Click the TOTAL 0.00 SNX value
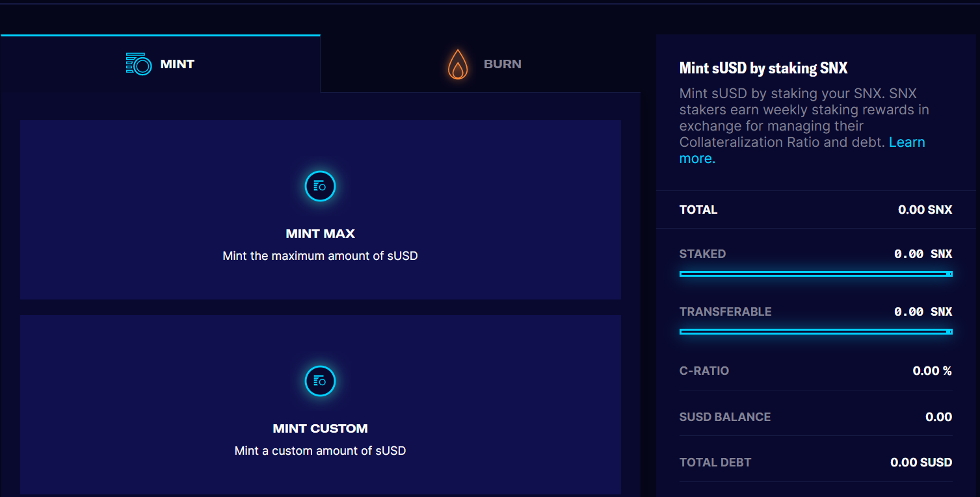Screen dimensions: 980x497 tap(925, 210)
